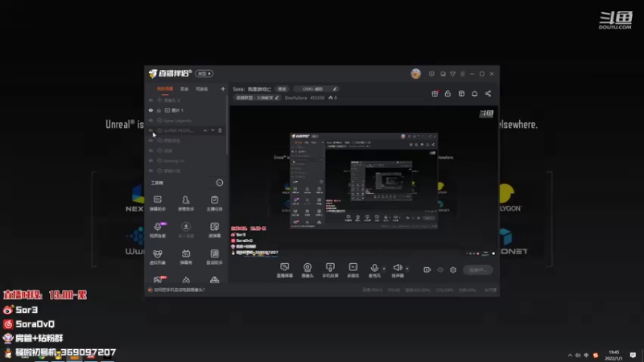Open the 弹幕助手 danmaku assistant tool
The width and height of the screenshot is (644, 362).
[158, 203]
